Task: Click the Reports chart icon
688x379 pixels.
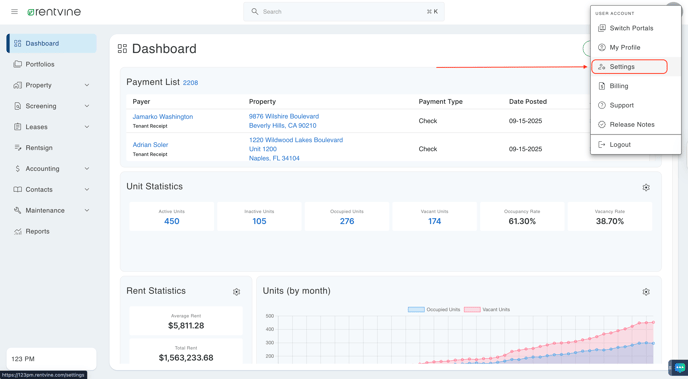Action: click(x=18, y=231)
